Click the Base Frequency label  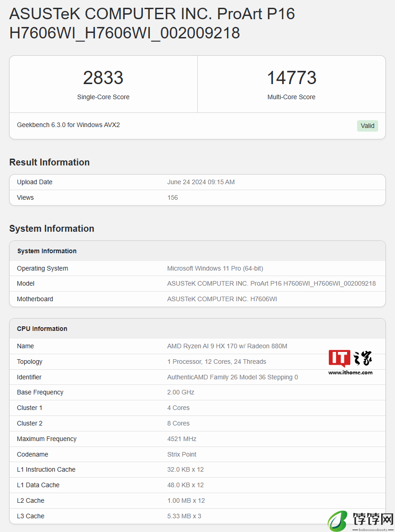click(40, 392)
